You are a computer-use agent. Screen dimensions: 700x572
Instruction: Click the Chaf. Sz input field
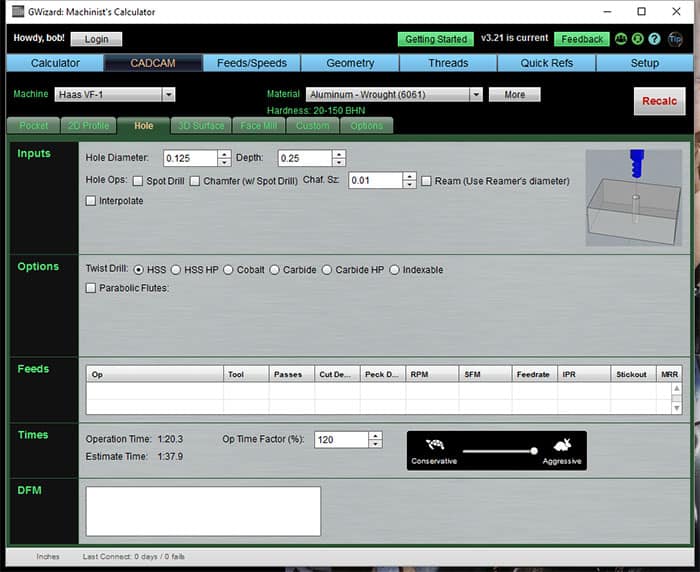375,180
